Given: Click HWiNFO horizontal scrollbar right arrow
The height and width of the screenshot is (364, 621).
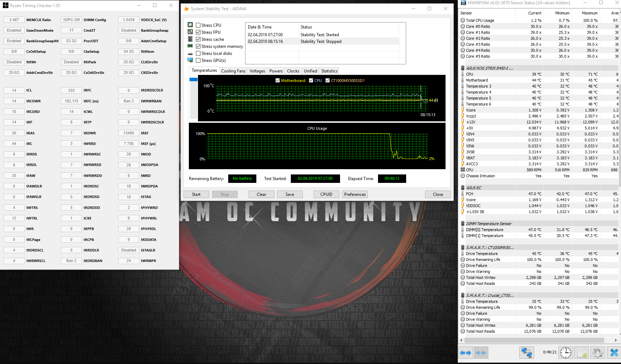Looking at the screenshot, I should tap(615, 340).
